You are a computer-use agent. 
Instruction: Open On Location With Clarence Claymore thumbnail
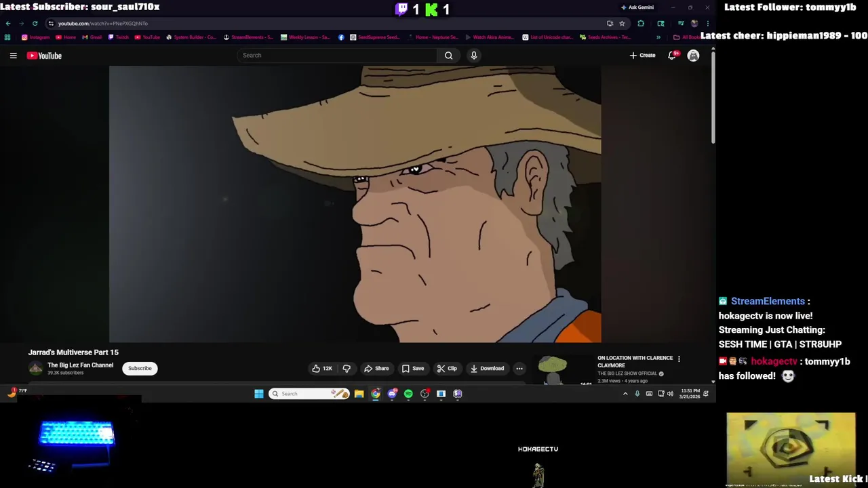pos(564,371)
